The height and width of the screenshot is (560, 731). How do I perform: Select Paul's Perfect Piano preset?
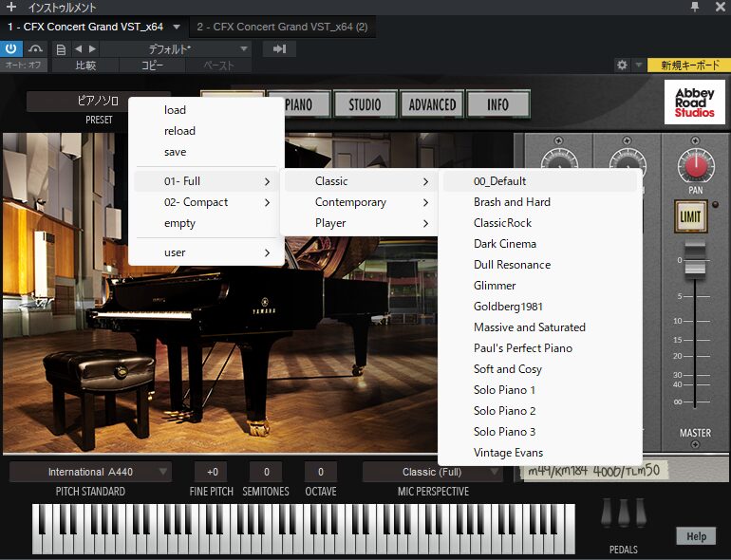[540, 348]
